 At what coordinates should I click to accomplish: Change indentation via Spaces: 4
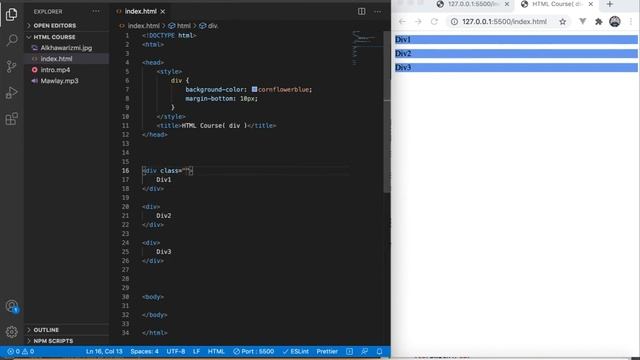(x=144, y=351)
